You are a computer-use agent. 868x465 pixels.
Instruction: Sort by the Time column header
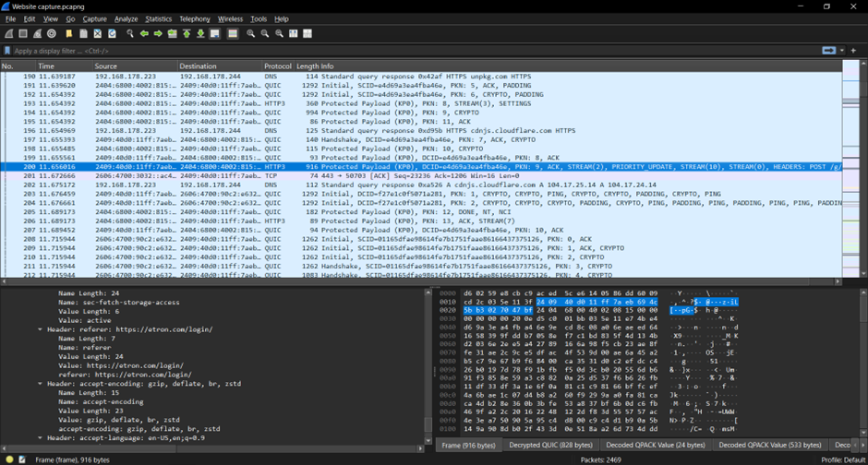tap(64, 66)
